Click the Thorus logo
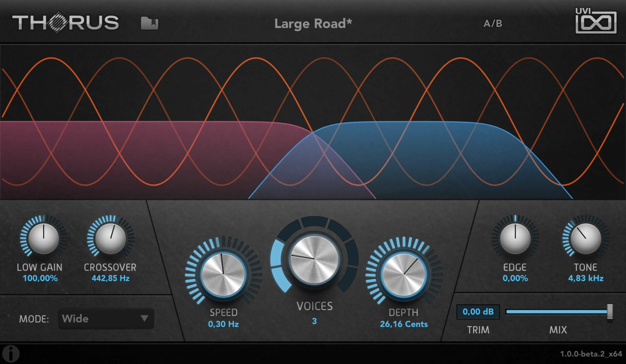Image resolution: width=626 pixels, height=364 pixels. (66, 23)
